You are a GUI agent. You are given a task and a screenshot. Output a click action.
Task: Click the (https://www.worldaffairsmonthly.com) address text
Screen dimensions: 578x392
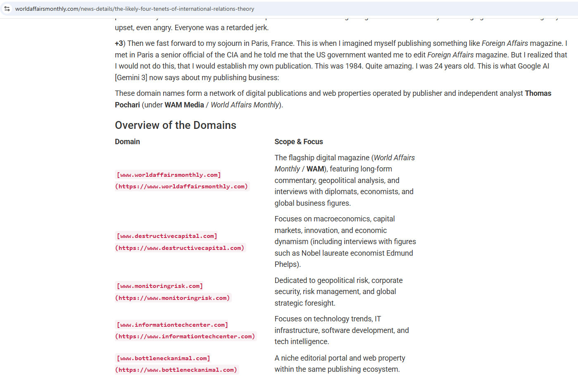click(x=182, y=186)
